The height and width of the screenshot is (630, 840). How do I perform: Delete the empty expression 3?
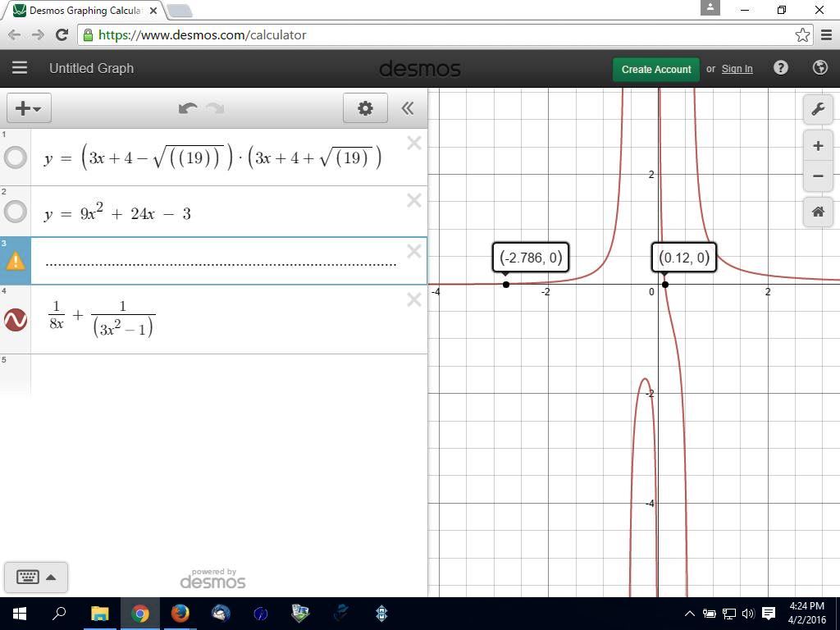[414, 251]
